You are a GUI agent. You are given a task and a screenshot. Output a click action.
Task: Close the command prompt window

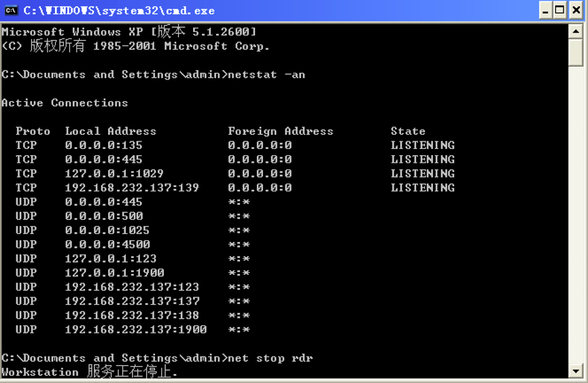tap(576, 10)
